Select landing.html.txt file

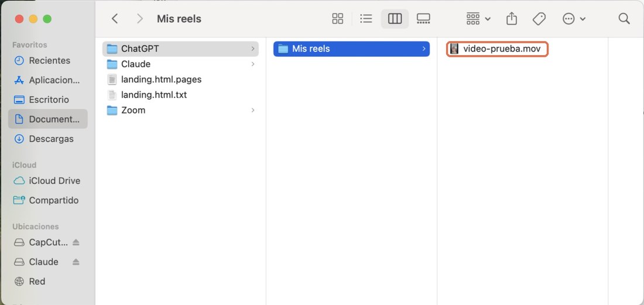pyautogui.click(x=180, y=95)
